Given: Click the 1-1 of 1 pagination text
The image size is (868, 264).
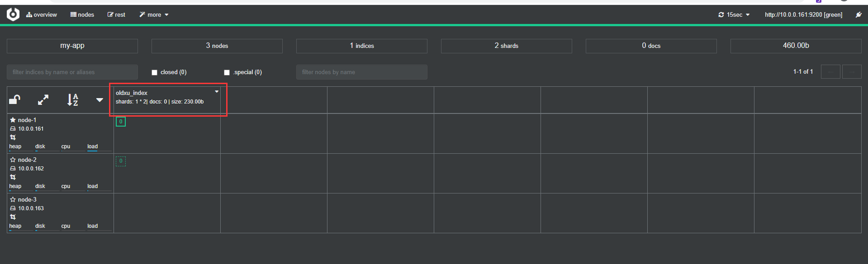Looking at the screenshot, I should click(803, 71).
